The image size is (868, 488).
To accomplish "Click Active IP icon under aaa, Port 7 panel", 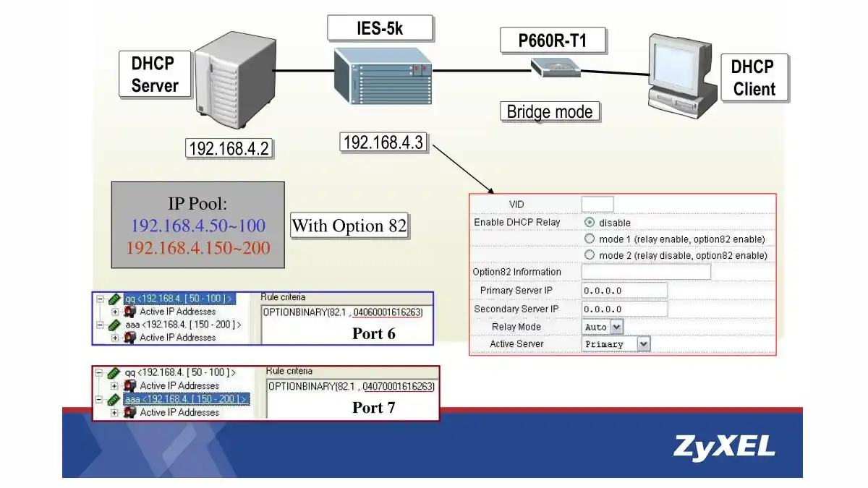I will pos(130,412).
